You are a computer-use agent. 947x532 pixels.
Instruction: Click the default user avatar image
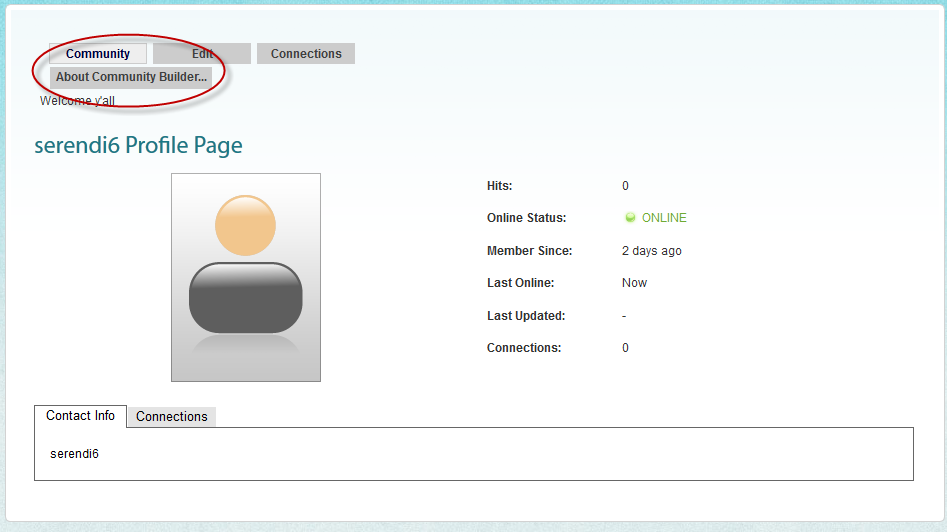pos(246,278)
